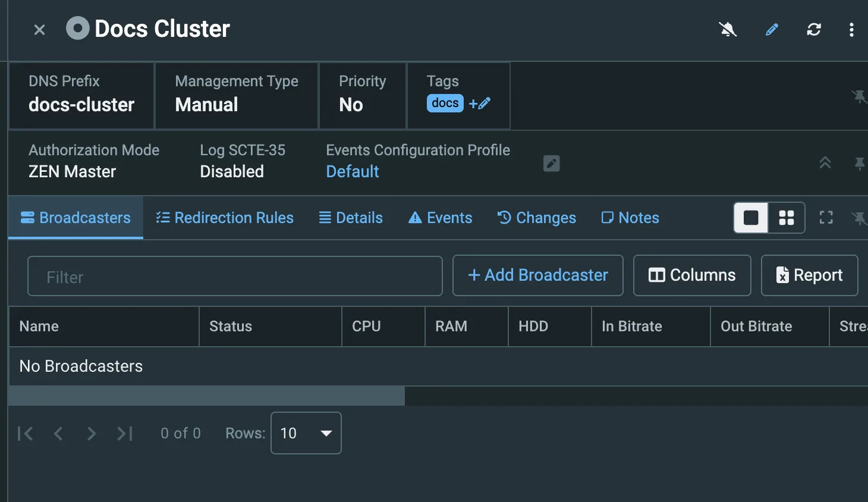Click the ZEN Master authorization mode value
The image size is (868, 502).
pyautogui.click(x=72, y=171)
